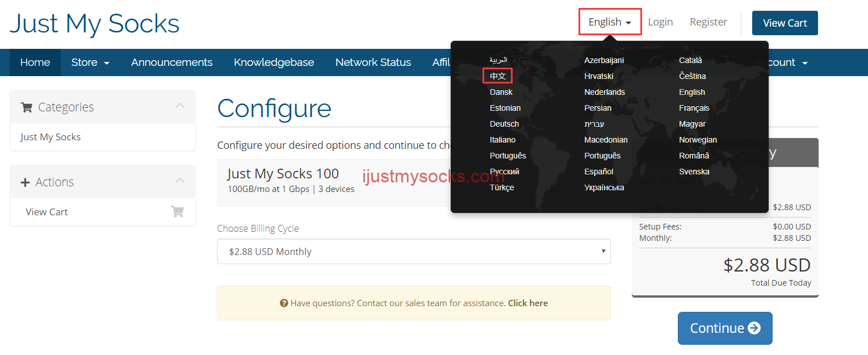This screenshot has height=355, width=868.
Task: Click the Monthly label in order summary
Action: (x=655, y=238)
